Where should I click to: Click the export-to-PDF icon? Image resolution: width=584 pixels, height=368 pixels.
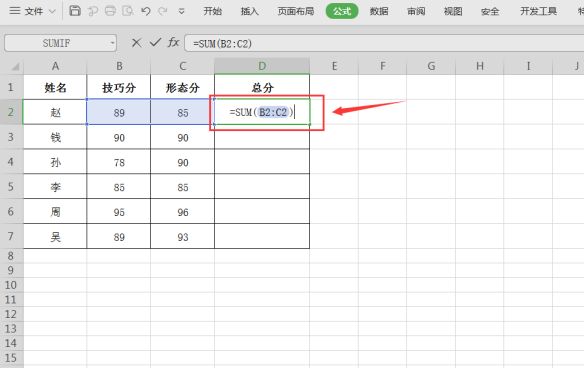92,11
